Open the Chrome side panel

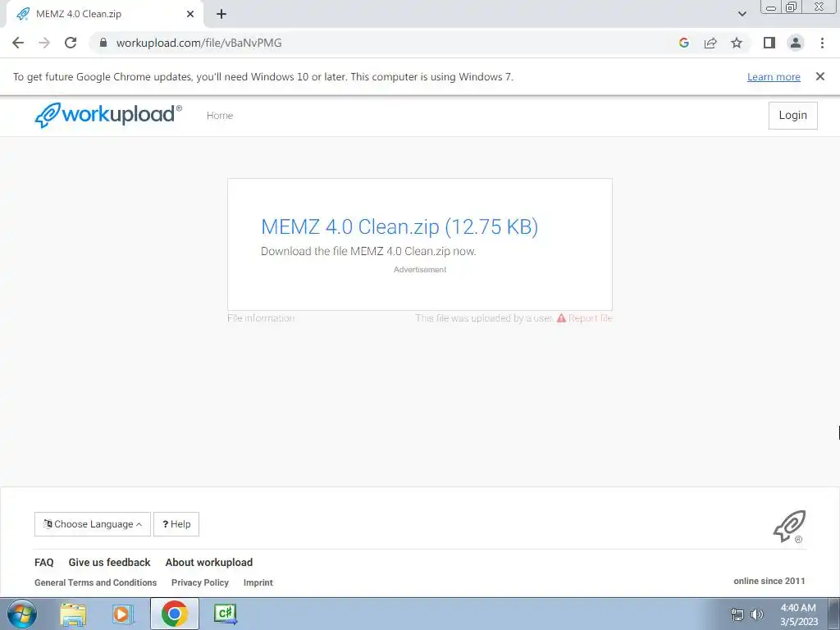(x=769, y=43)
